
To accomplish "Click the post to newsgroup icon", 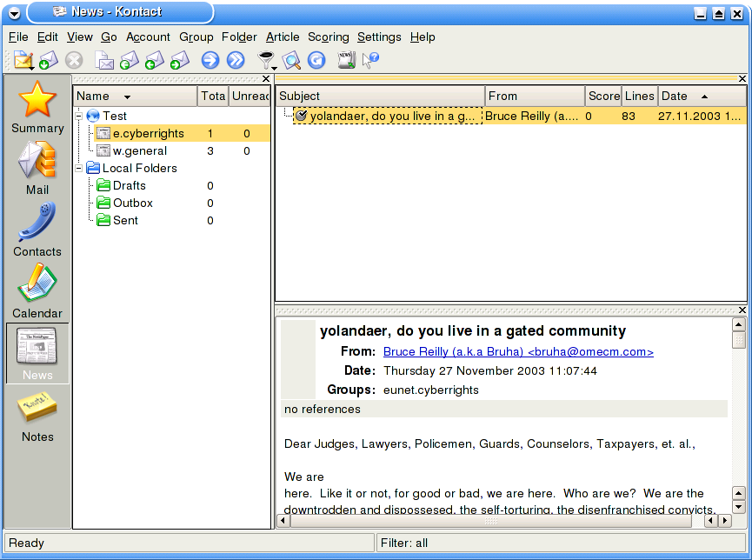I will pyautogui.click(x=104, y=60).
